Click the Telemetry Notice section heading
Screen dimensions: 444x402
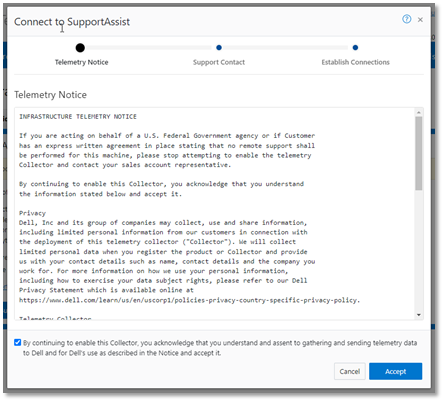pos(50,95)
